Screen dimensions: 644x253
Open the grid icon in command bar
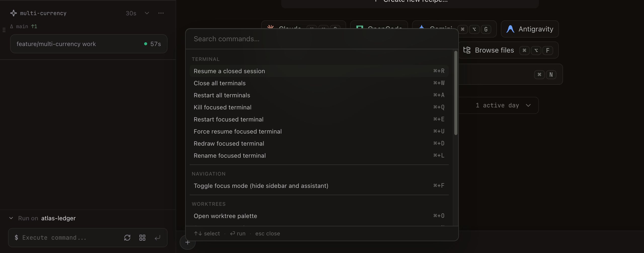142,238
